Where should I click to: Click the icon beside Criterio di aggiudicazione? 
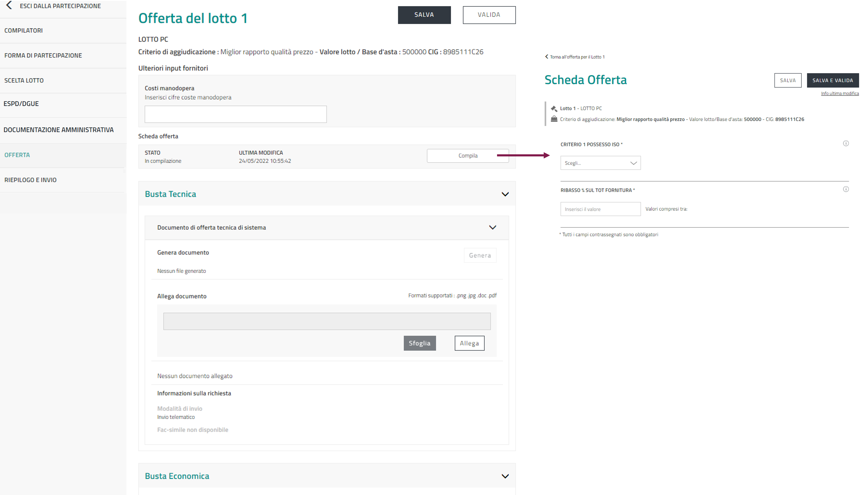[554, 119]
